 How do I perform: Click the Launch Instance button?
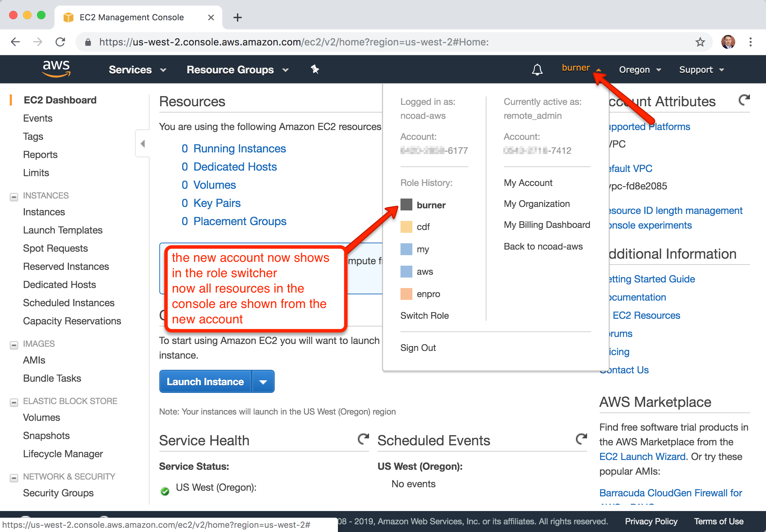click(205, 382)
